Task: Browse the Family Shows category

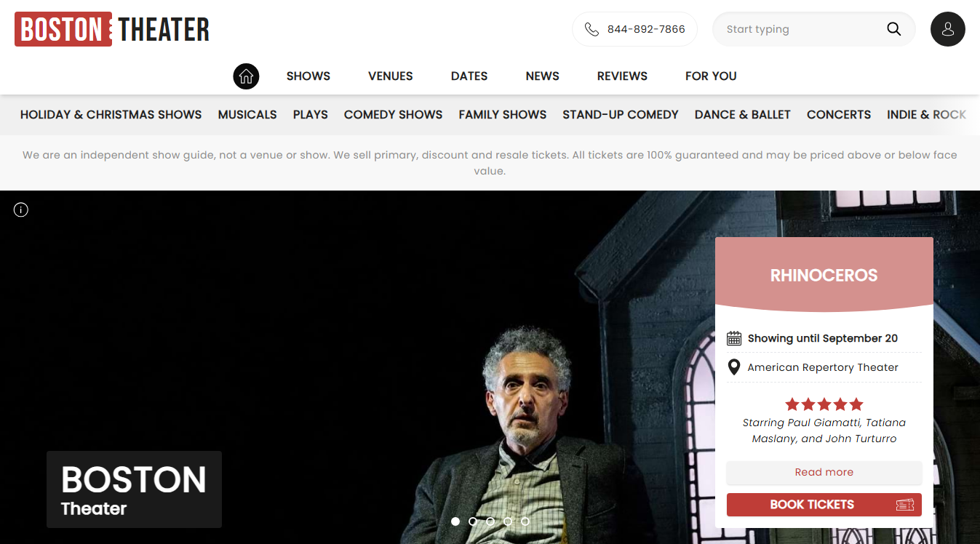Action: [503, 114]
